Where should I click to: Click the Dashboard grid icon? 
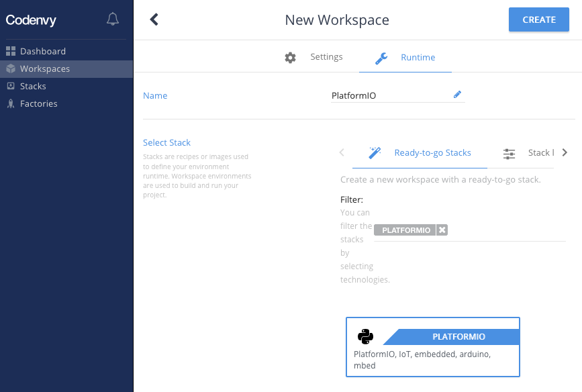coord(11,51)
